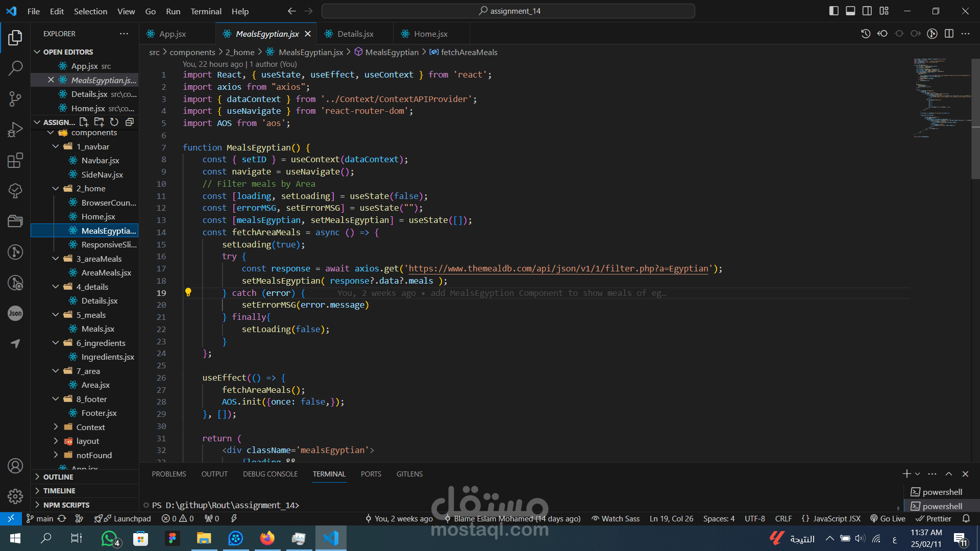Screen dimensions: 980x551
Task: Open Run and Debug view
Action: 15,130
